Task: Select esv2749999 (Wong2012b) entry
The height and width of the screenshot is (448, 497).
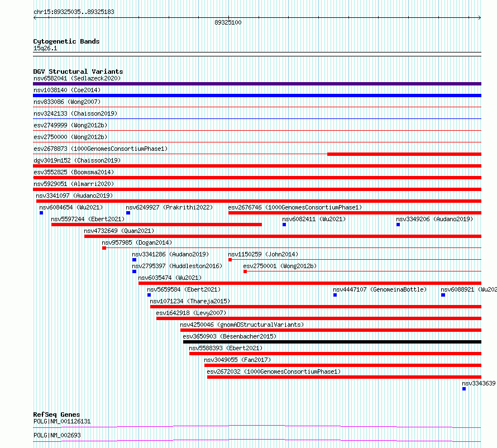Action: pyautogui.click(x=70, y=125)
